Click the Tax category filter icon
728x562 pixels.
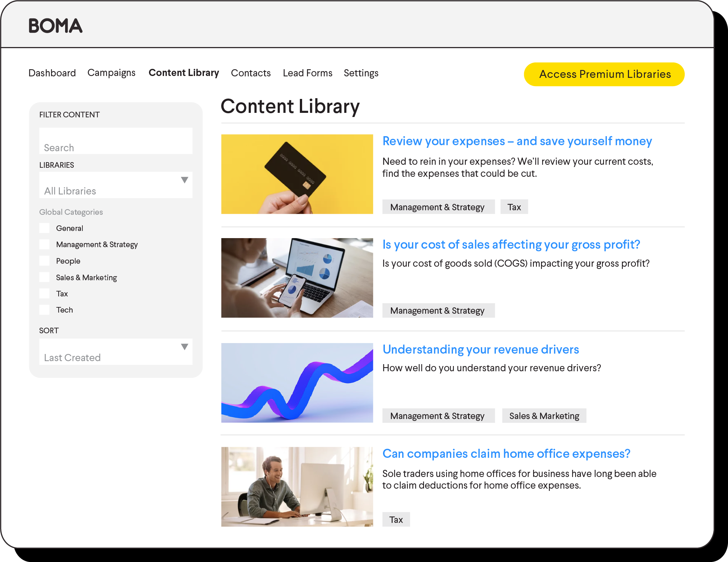(x=46, y=293)
